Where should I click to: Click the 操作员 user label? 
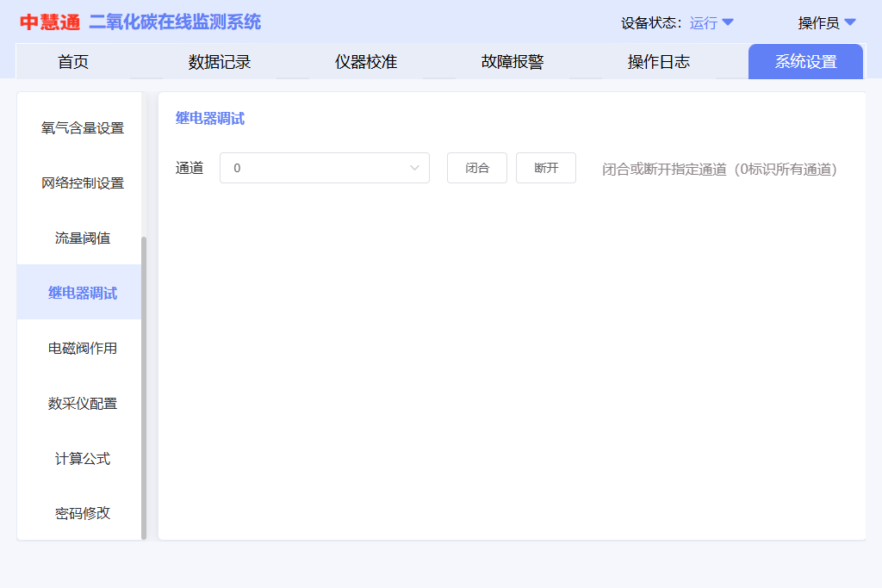pos(818,23)
